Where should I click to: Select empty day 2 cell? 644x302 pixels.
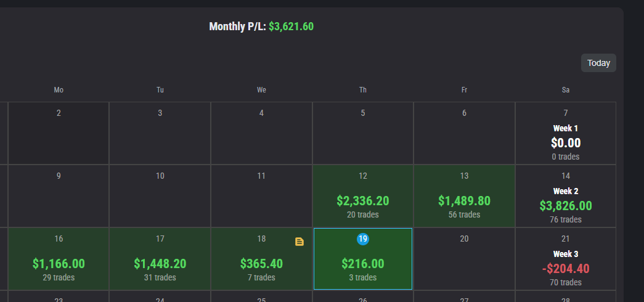(x=59, y=133)
